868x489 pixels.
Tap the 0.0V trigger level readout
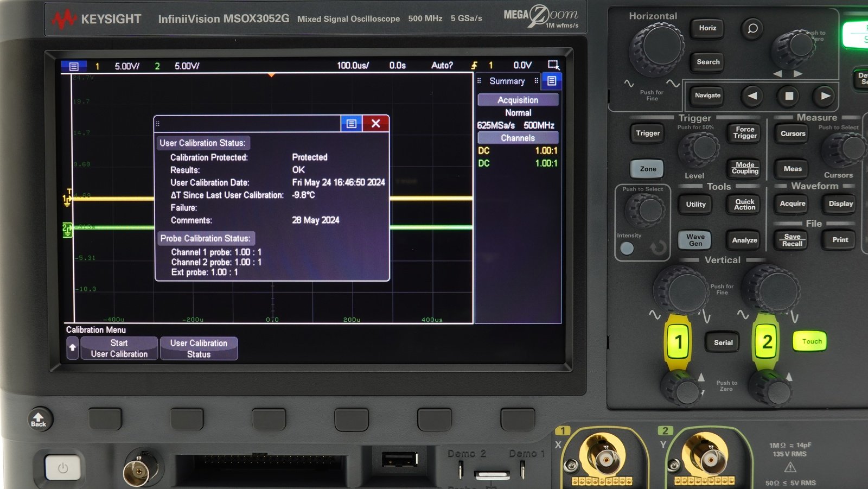(x=522, y=66)
